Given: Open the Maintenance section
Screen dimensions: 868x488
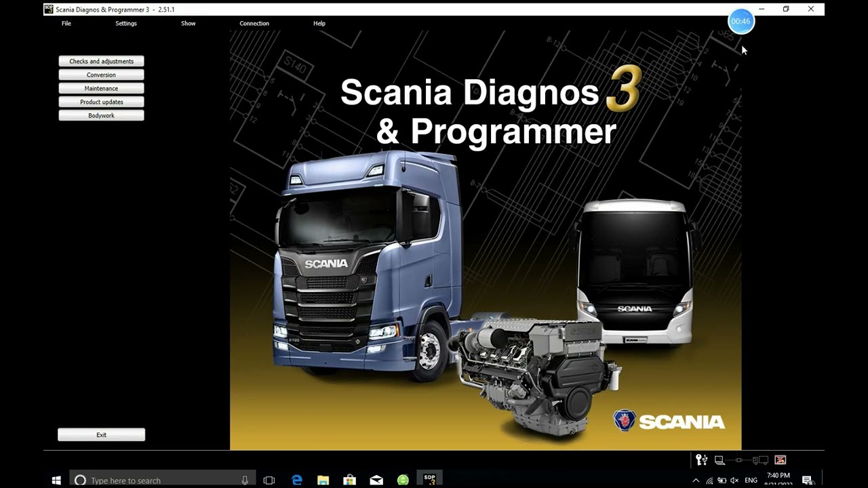Looking at the screenshot, I should (101, 88).
